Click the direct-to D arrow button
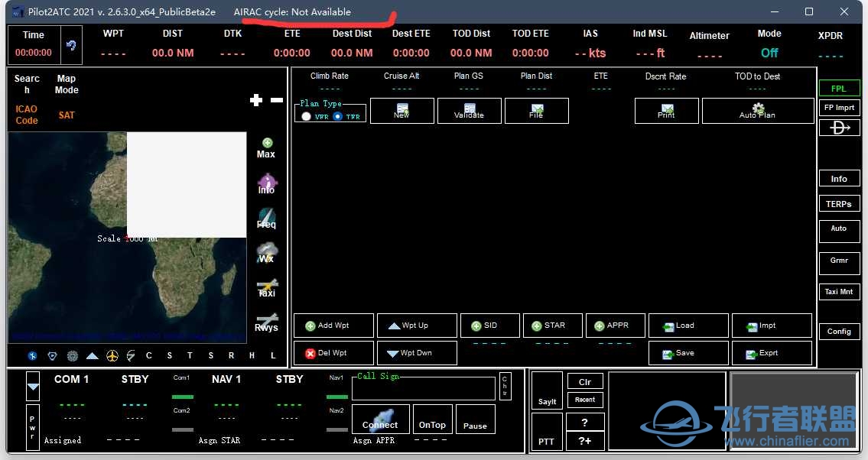This screenshot has height=460, width=868. tap(839, 128)
